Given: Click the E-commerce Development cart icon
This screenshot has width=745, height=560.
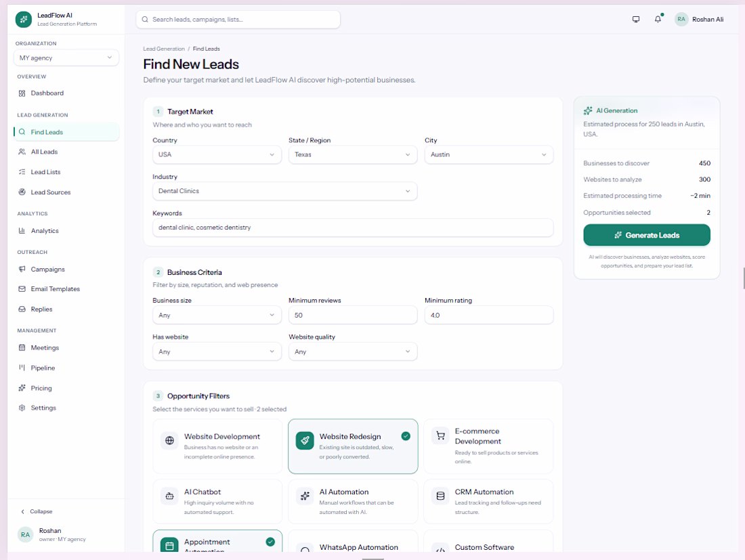Looking at the screenshot, I should (440, 435).
